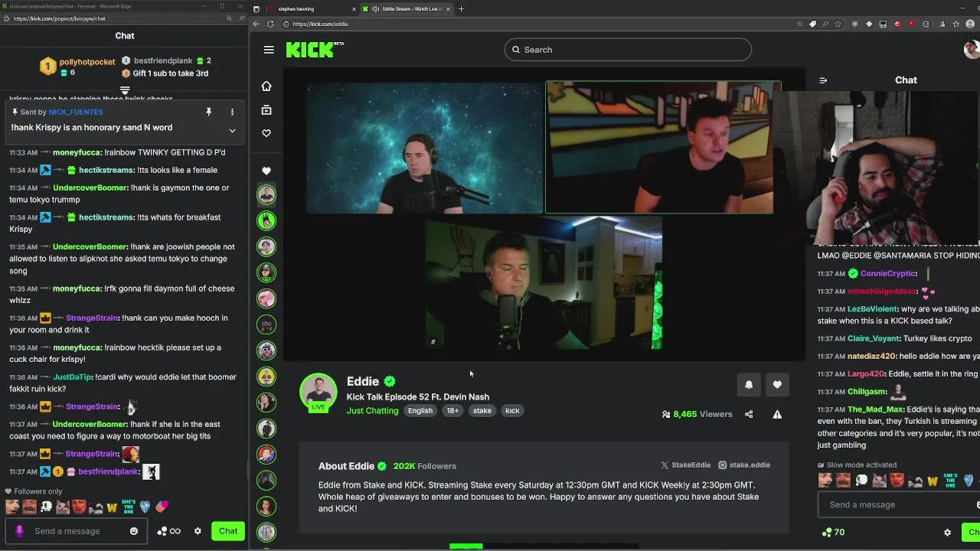Select the kick tag under stream title
Image resolution: width=980 pixels, height=551 pixels.
click(512, 411)
